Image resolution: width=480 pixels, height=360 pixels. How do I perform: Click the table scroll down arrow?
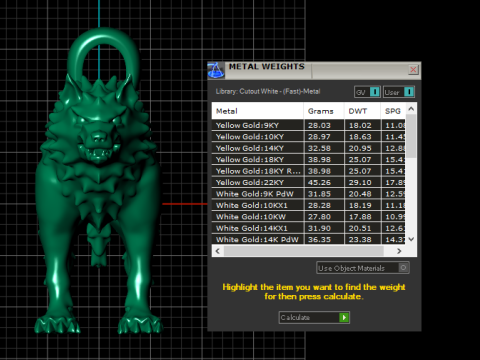coord(411,239)
